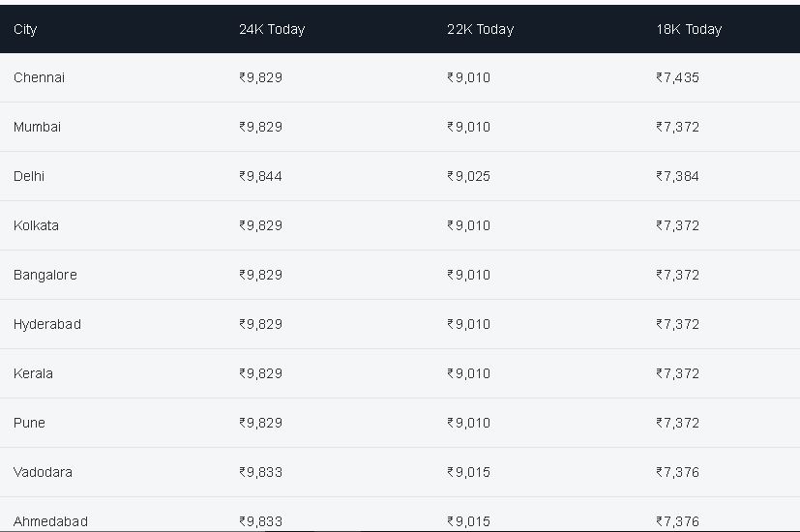Click Delhi's 24K price ₹9,844
Image resolution: width=800 pixels, height=532 pixels.
[x=261, y=176]
